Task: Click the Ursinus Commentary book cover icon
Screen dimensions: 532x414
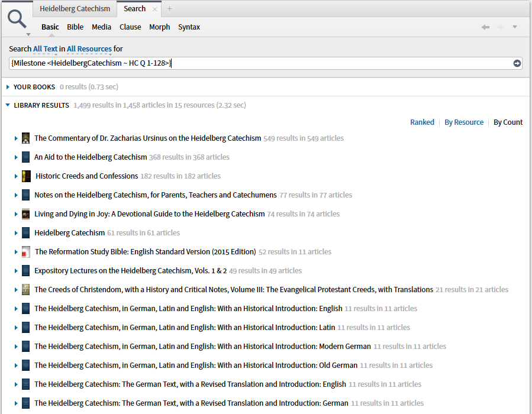Action: [x=26, y=138]
